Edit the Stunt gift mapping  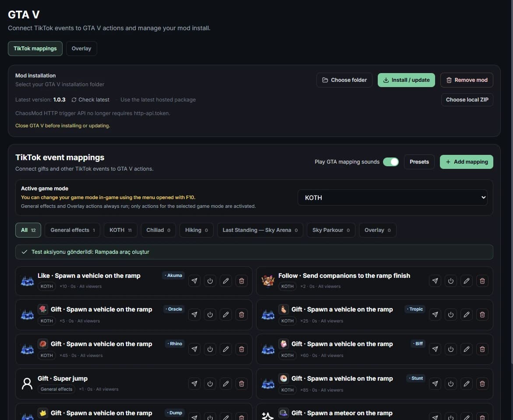pos(467,384)
